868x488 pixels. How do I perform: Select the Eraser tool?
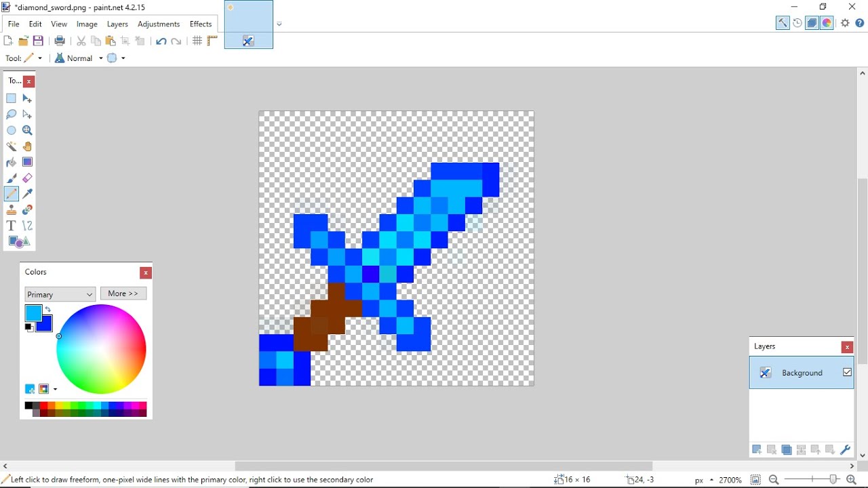pos(28,178)
